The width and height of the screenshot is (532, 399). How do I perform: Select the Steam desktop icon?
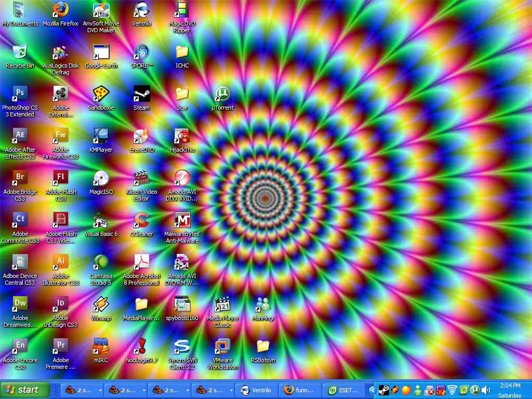[141, 94]
